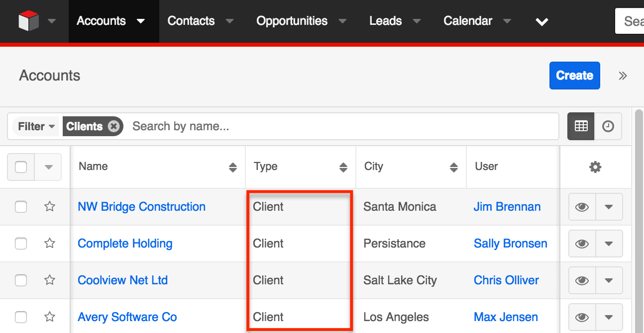Preview Avery Software Co with eye icon

pos(582,317)
